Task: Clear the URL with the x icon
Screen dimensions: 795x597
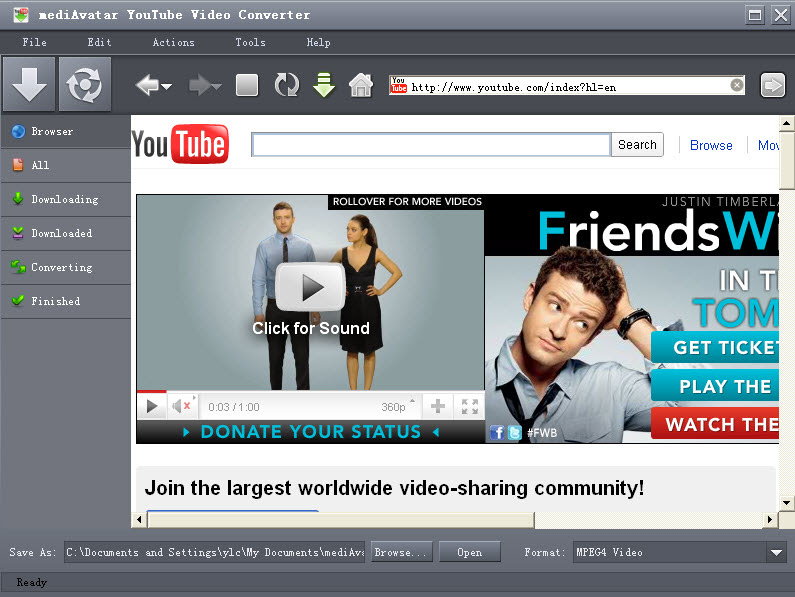Action: (737, 86)
